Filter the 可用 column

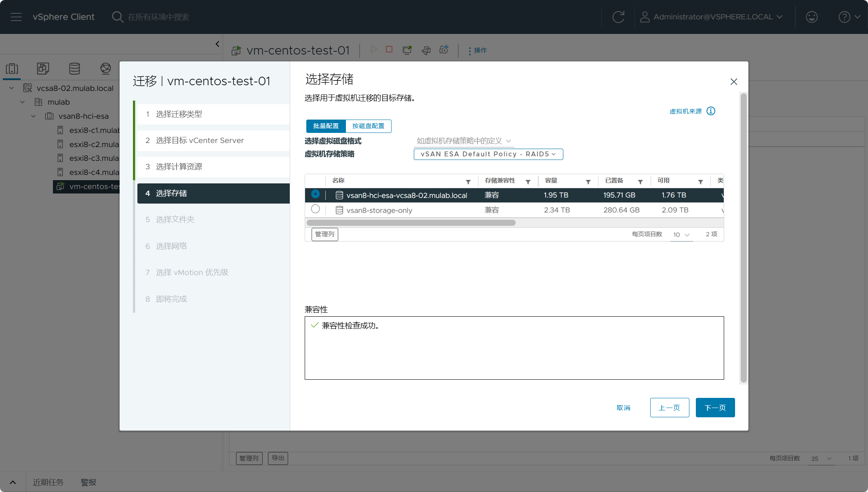pos(700,182)
